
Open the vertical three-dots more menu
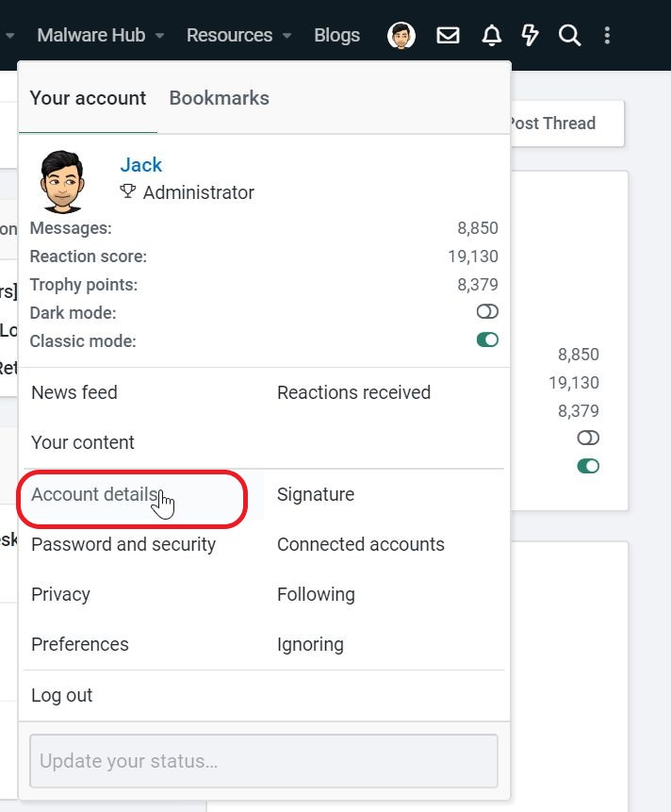[607, 36]
